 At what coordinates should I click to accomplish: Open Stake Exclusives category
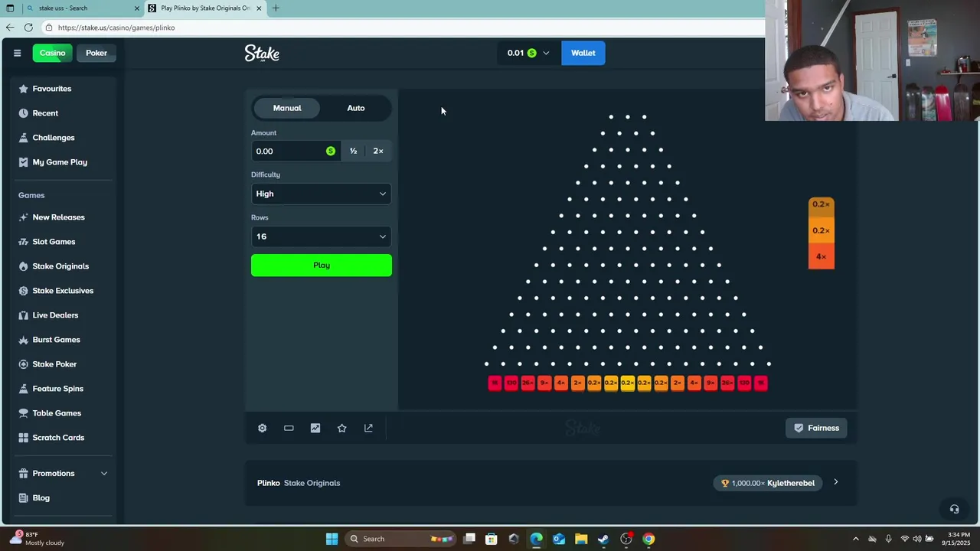63,291
